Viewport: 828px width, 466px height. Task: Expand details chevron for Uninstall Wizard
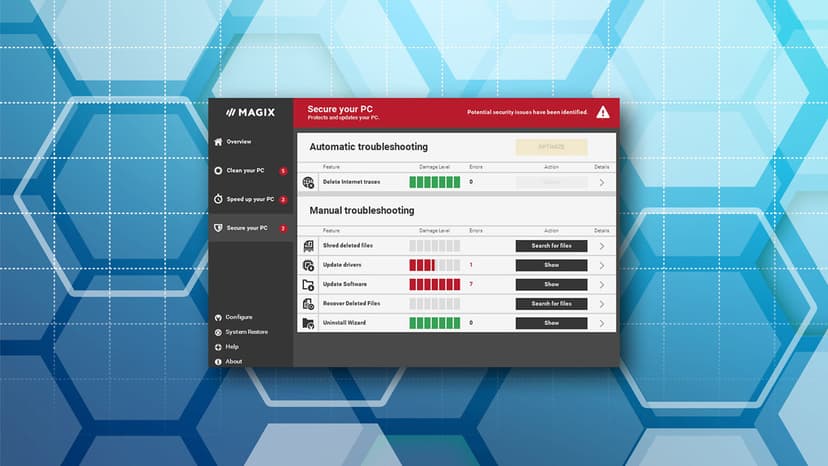coord(601,323)
